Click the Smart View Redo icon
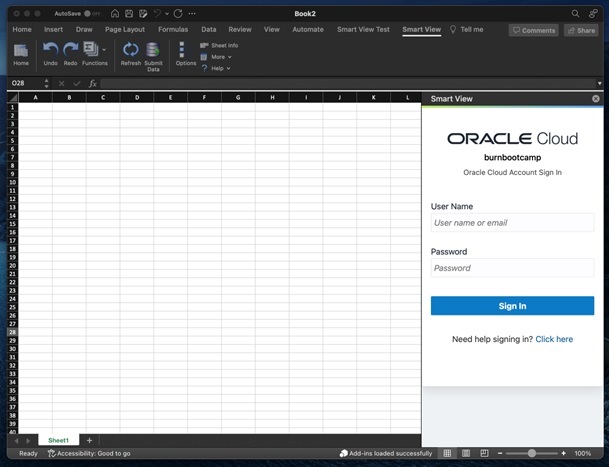Screen dimensions: 609x467 pos(70,51)
